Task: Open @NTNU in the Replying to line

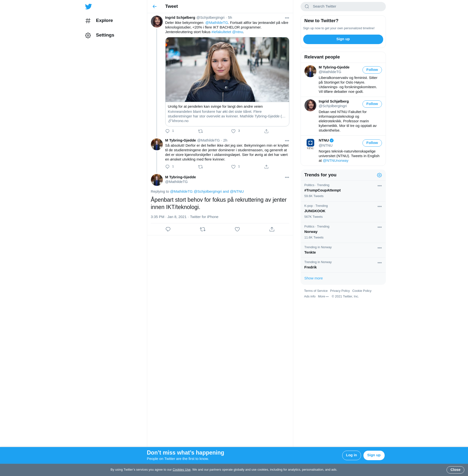Action: pyautogui.click(x=237, y=191)
